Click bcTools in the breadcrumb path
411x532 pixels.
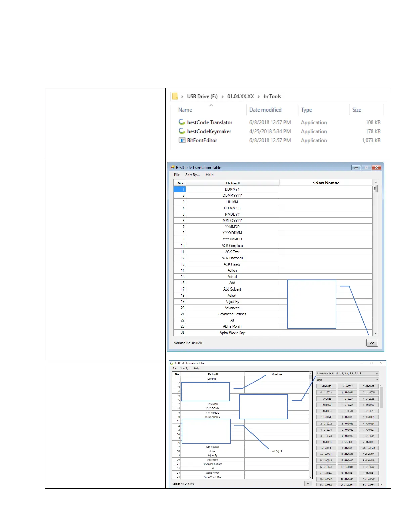tap(272, 97)
